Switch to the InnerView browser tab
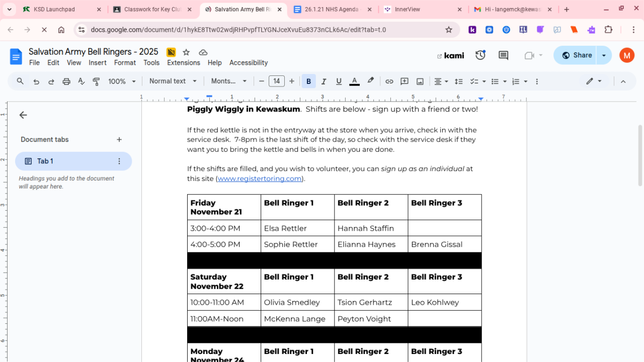Image resolution: width=644 pixels, height=362 pixels. (423, 10)
